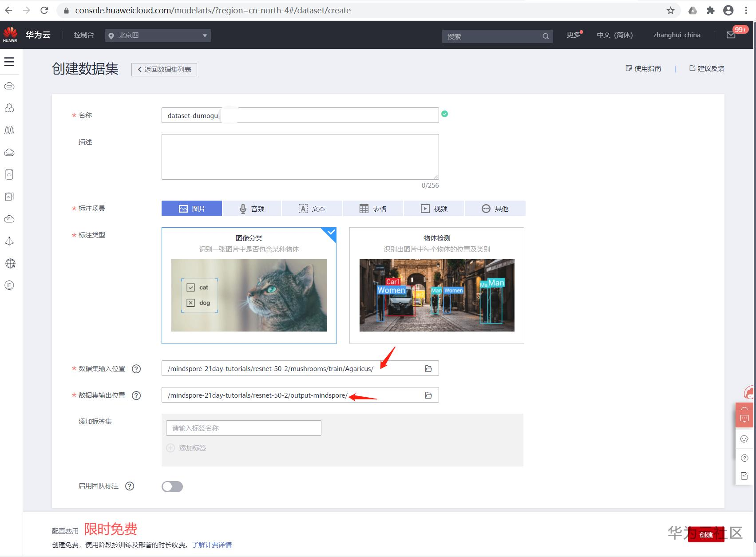The image size is (756, 557).
Task: Click the 请输入标签名称 input field
Action: click(243, 428)
